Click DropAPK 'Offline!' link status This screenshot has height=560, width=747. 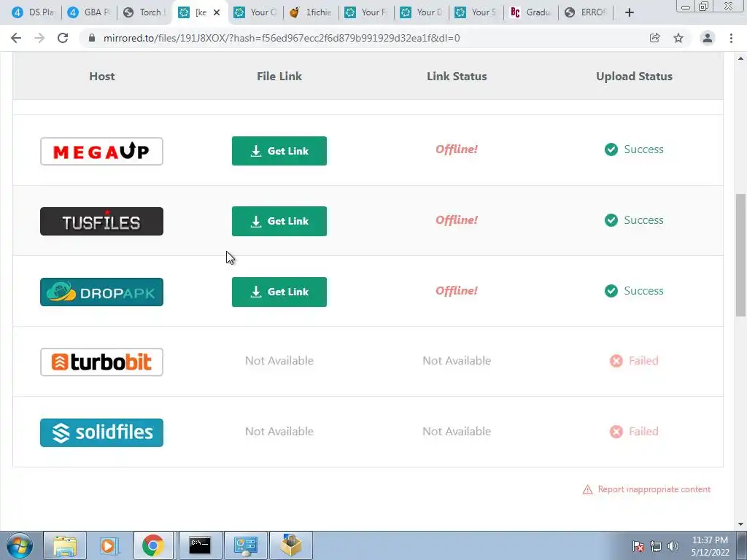coord(457,291)
